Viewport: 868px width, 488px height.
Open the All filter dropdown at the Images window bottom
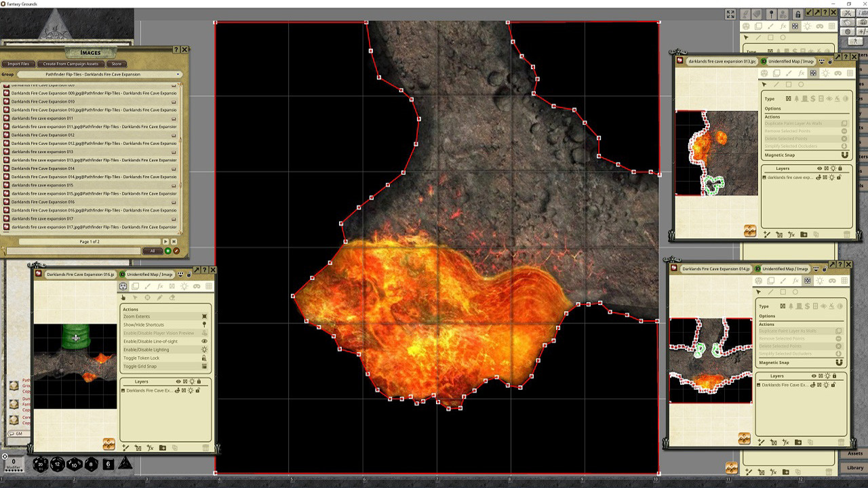tap(152, 251)
